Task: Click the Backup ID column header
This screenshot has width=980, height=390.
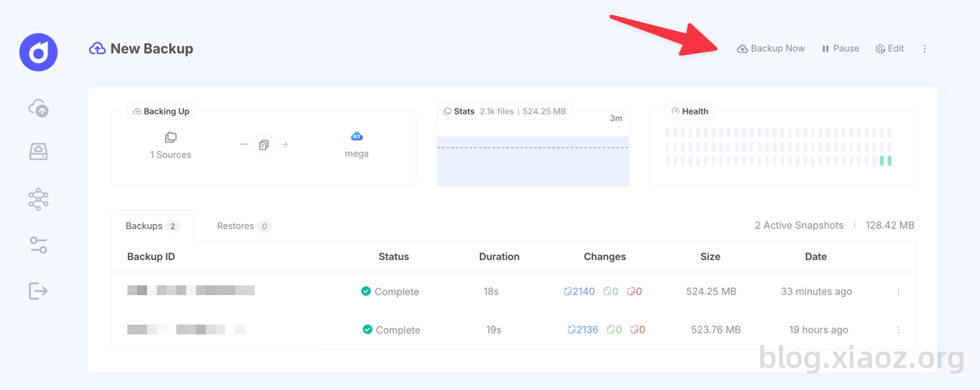Action: [x=151, y=257]
